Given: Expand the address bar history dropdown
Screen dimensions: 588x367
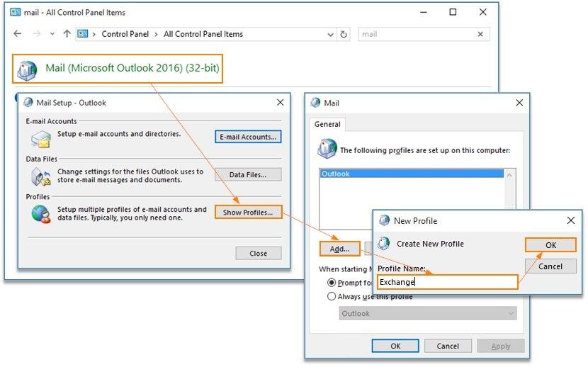Looking at the screenshot, I should pyautogui.click(x=330, y=35).
